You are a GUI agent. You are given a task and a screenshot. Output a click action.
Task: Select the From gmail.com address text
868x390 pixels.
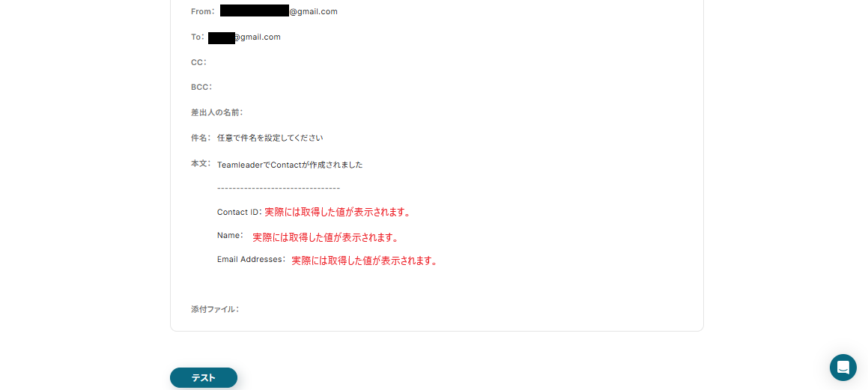[x=313, y=11]
